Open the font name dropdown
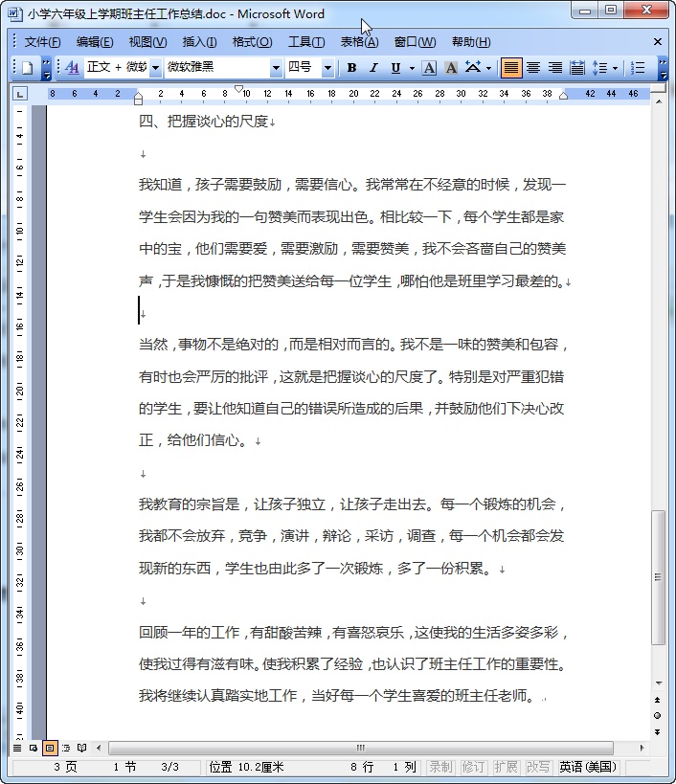The height and width of the screenshot is (784, 676). pos(276,68)
